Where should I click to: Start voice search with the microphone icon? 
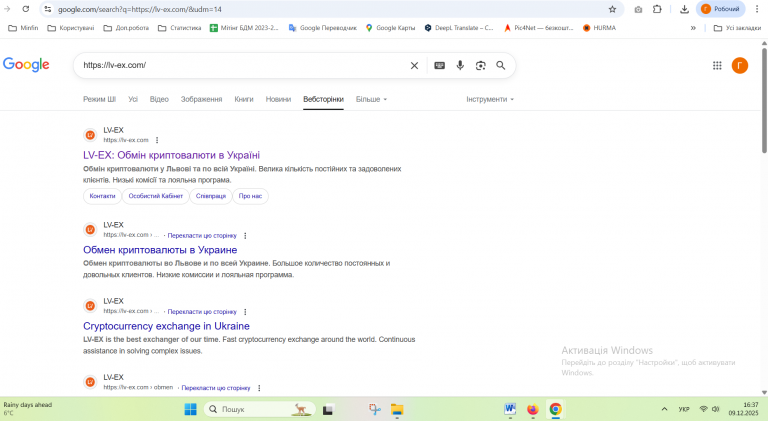[x=460, y=65]
